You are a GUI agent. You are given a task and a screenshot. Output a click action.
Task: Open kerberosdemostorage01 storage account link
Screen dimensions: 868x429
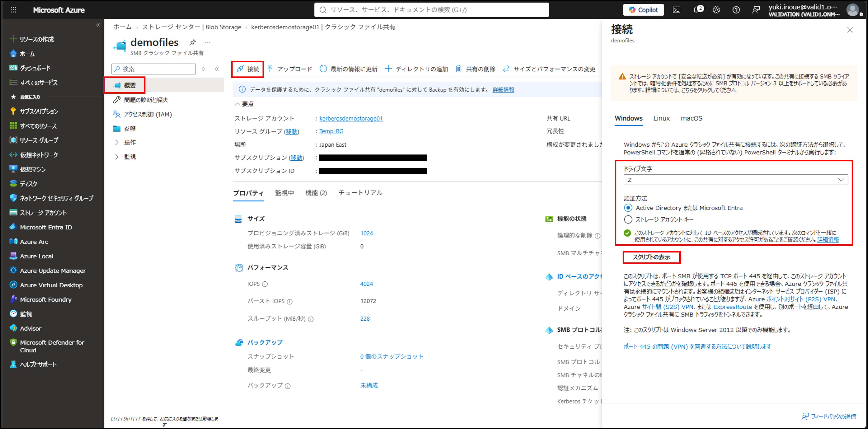(351, 118)
